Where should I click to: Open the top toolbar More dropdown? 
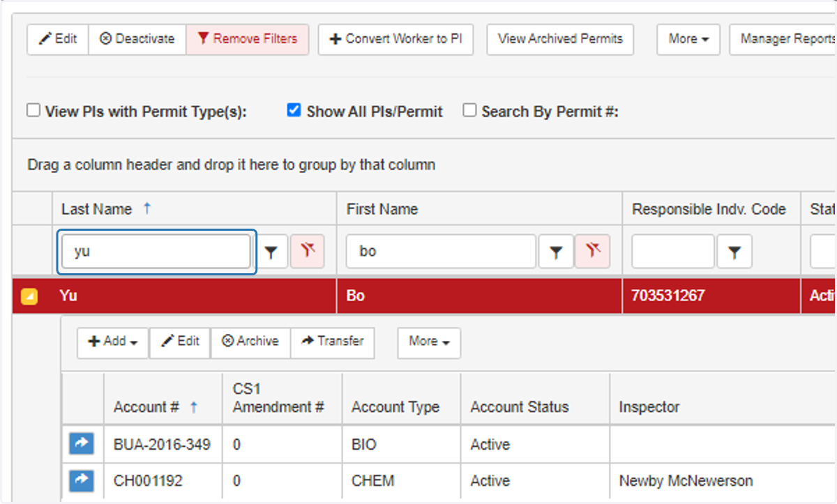(688, 39)
